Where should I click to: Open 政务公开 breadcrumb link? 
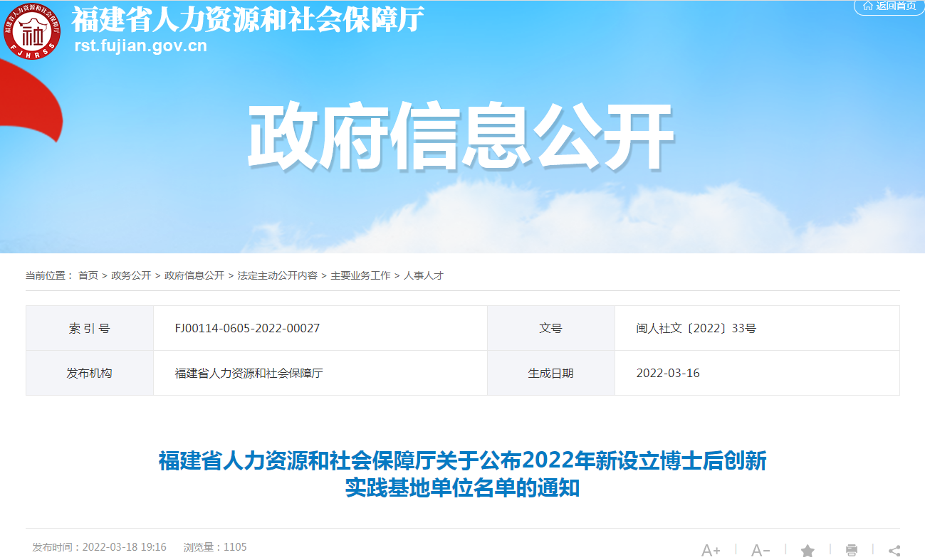pos(131,275)
